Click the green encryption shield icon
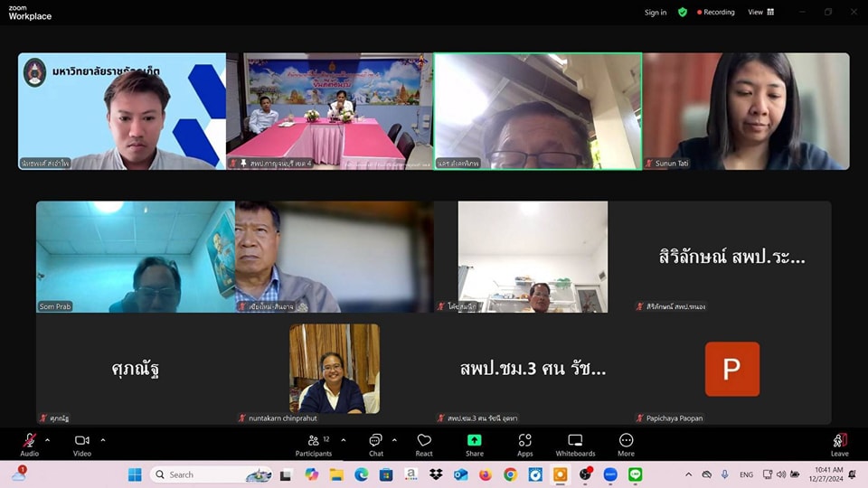This screenshot has width=868, height=488. 683,12
